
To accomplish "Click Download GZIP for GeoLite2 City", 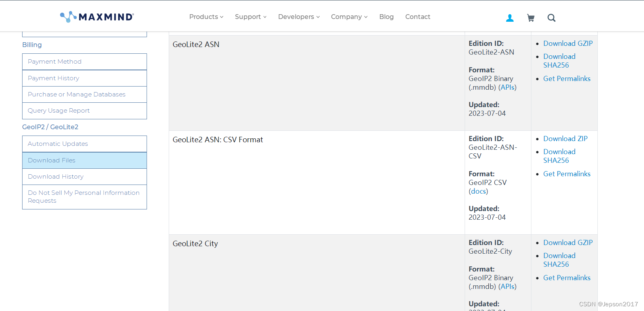I will (568, 243).
